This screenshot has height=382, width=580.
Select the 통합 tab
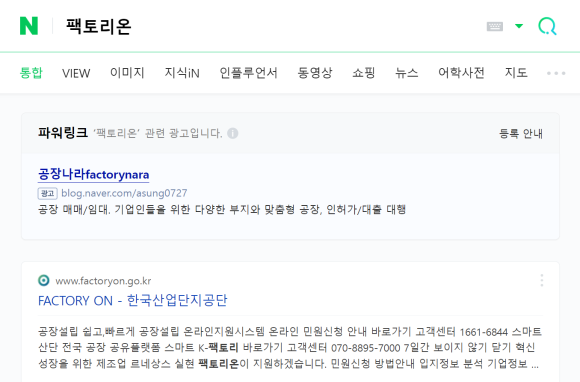pyautogui.click(x=31, y=72)
